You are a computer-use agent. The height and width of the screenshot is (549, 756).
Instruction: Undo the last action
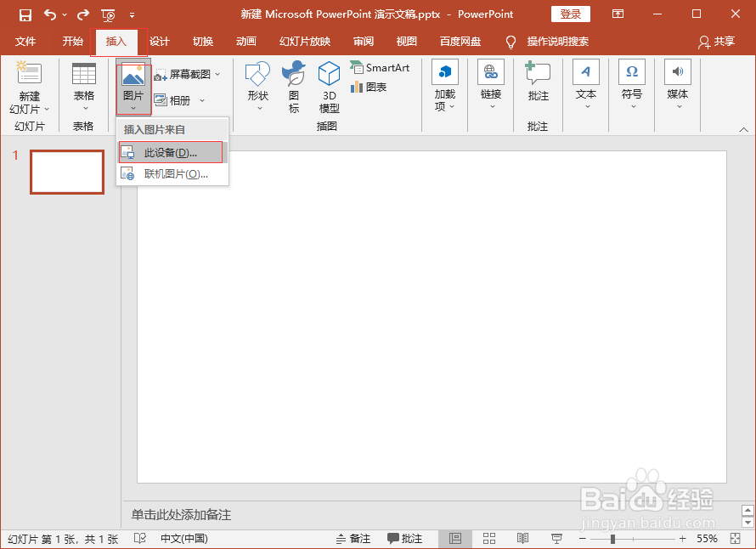(x=50, y=14)
